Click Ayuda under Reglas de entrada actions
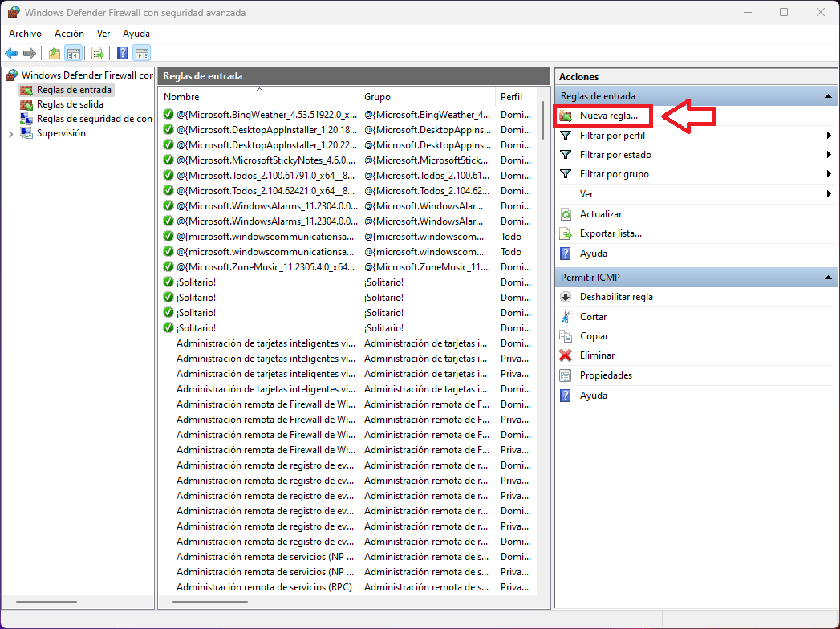 click(593, 254)
